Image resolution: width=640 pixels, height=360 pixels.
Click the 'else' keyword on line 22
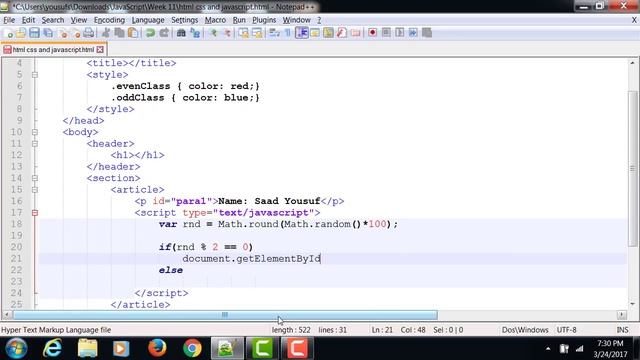[x=171, y=270]
